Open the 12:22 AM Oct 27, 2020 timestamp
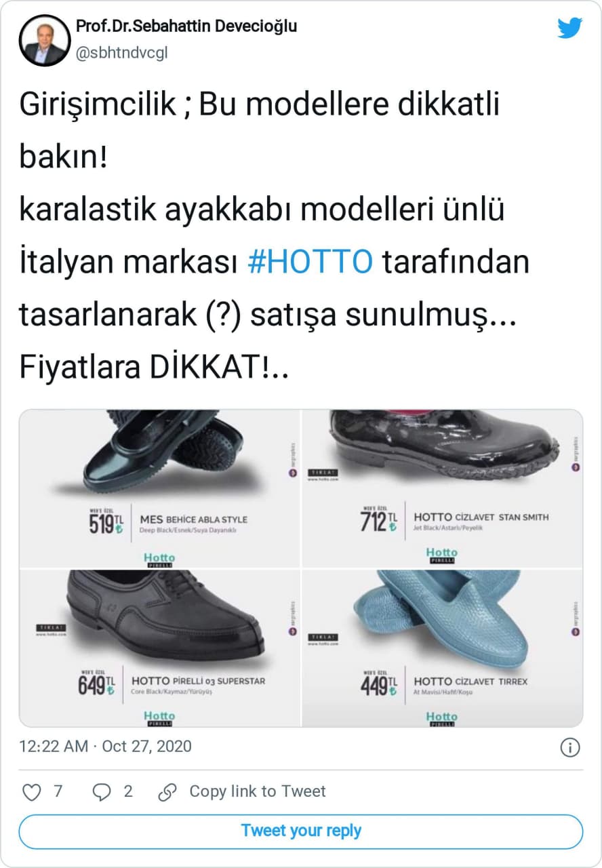Viewport: 602px width, 868px height. pyautogui.click(x=105, y=747)
